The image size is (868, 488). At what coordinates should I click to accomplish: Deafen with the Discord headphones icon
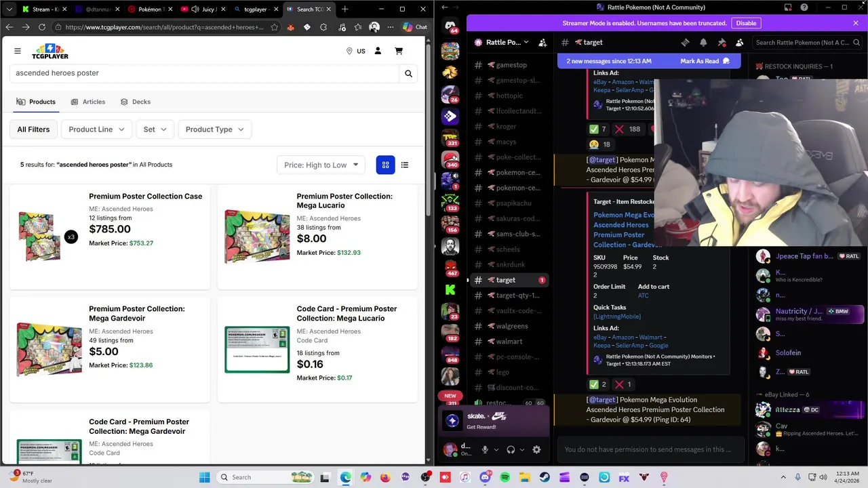coord(511,449)
